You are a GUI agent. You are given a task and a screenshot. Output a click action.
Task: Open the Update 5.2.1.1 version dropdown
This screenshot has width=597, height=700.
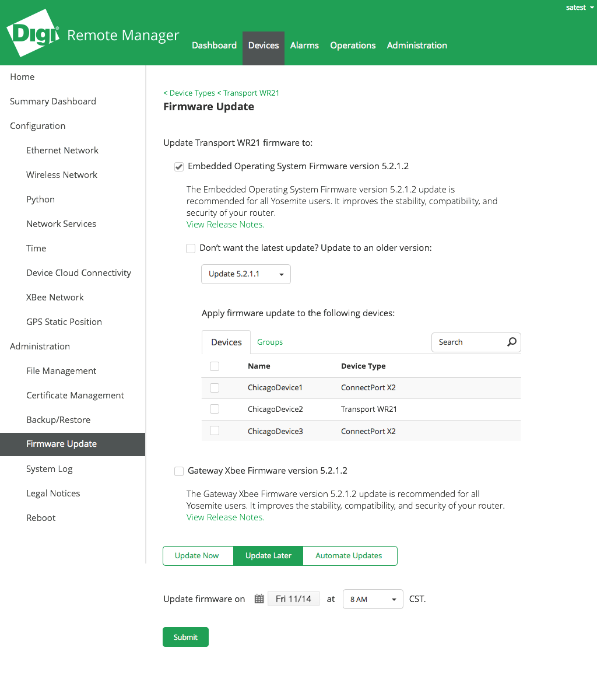click(x=246, y=274)
